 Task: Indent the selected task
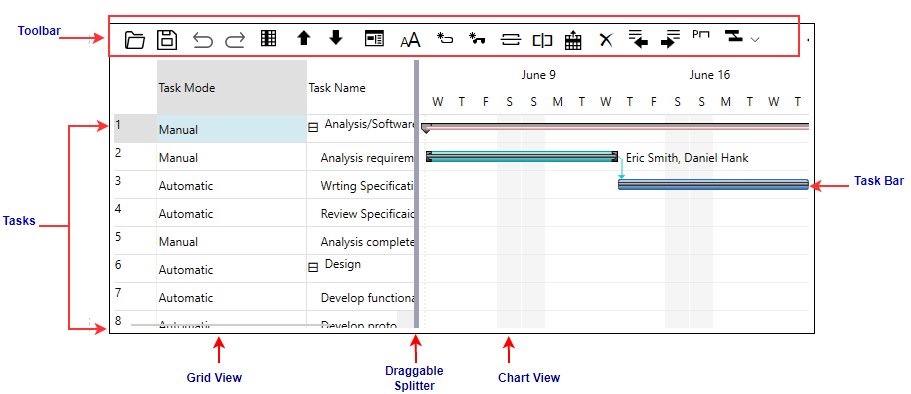tap(670, 39)
